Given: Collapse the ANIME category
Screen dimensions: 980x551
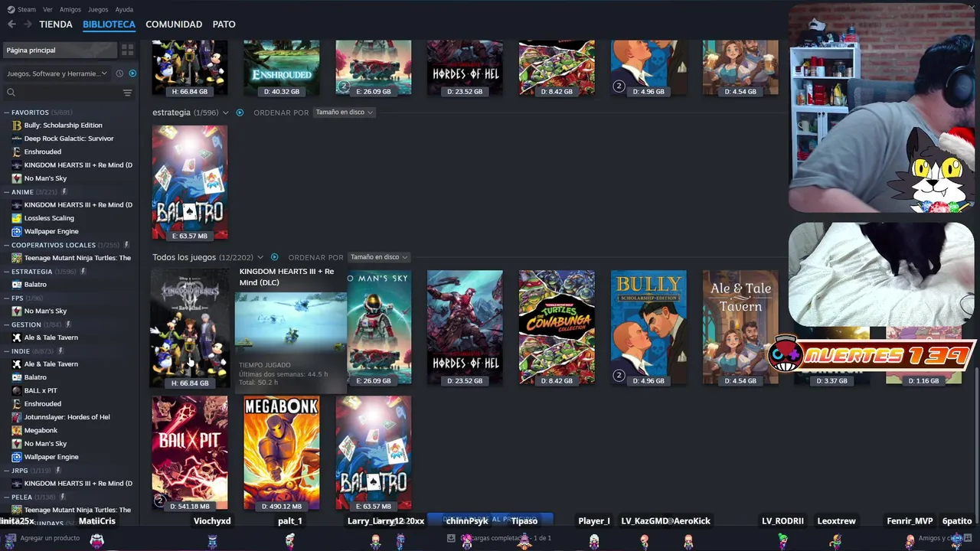Looking at the screenshot, I should click(x=7, y=192).
